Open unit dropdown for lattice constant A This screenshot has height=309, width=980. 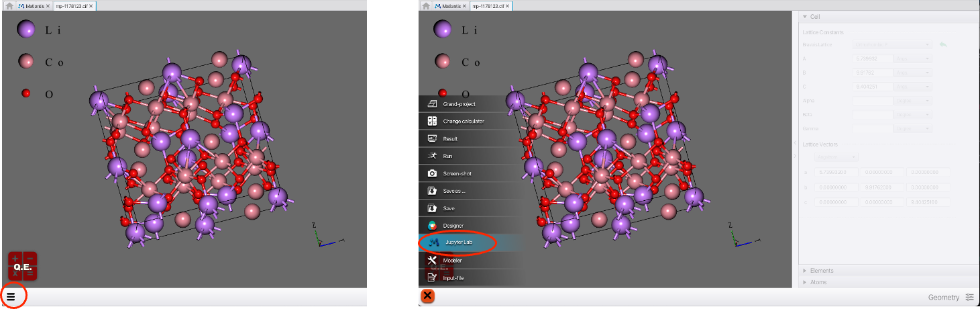[913, 59]
